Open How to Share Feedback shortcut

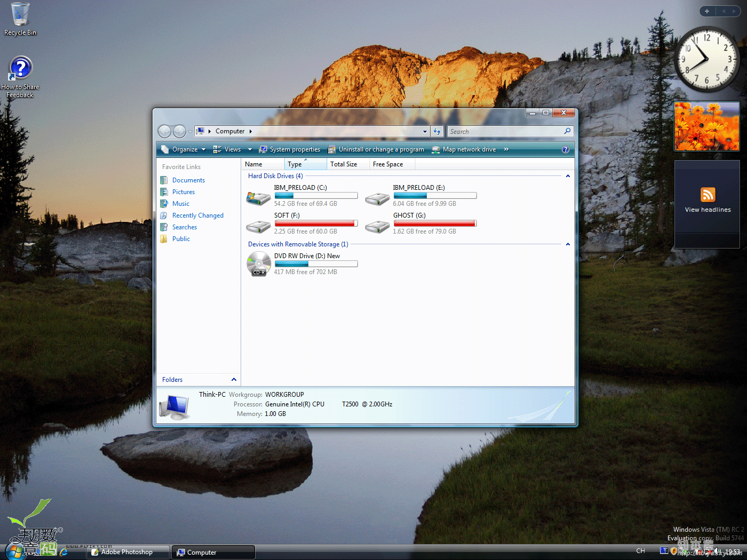[x=20, y=77]
